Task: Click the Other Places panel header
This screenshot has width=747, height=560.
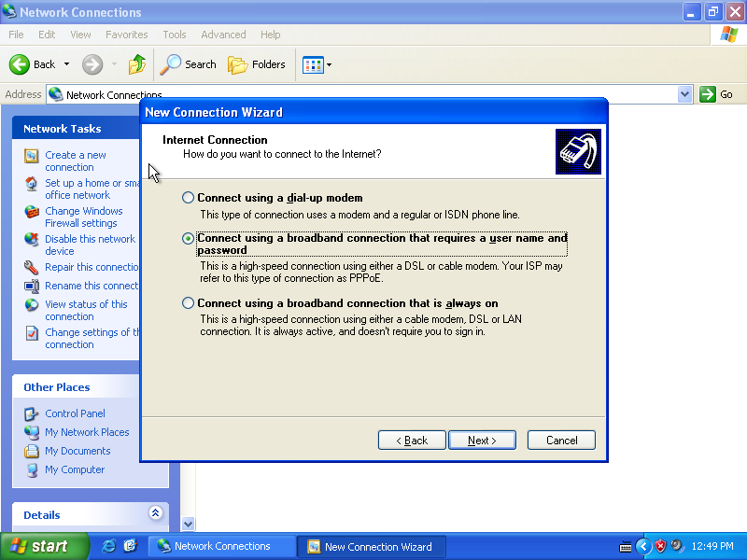Action: coord(77,387)
